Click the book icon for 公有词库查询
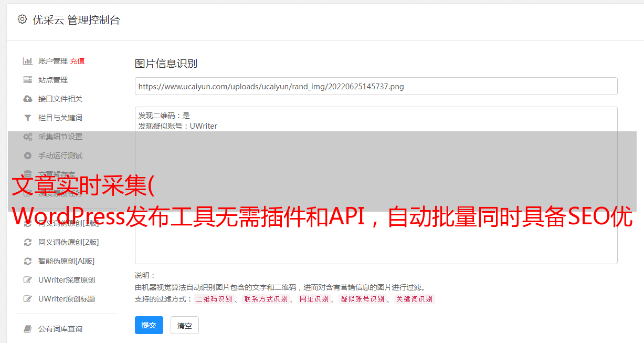The image size is (644, 343). click(x=28, y=329)
